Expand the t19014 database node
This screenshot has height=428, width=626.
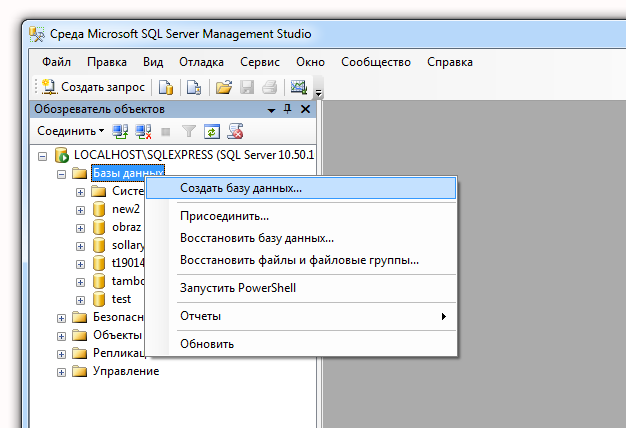[80, 264]
